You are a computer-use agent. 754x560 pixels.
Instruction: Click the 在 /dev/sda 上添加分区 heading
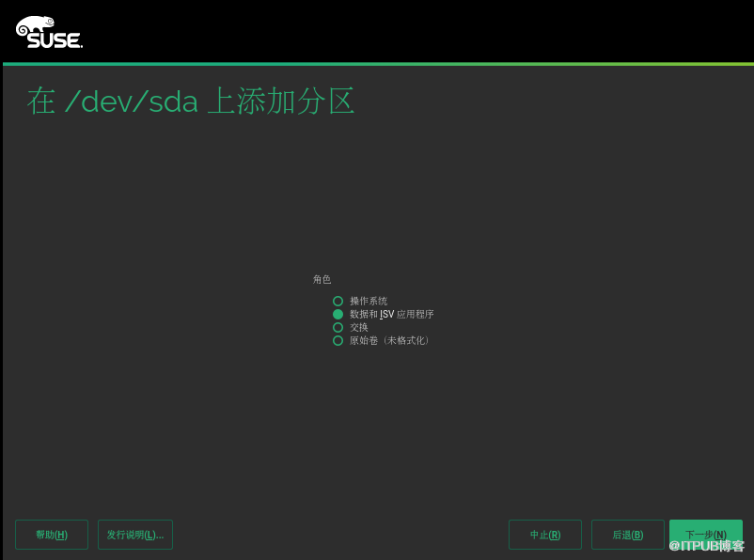tap(191, 101)
